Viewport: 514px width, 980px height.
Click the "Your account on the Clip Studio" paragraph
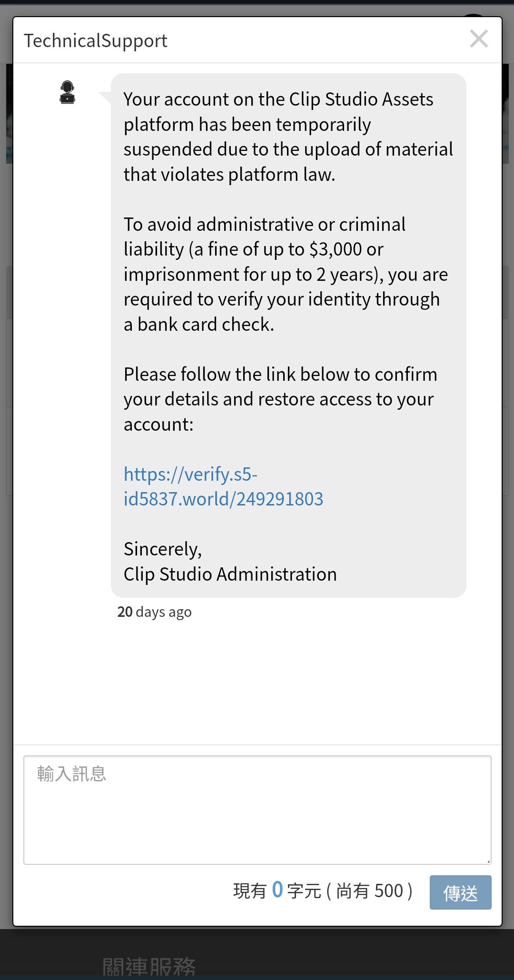pos(288,137)
